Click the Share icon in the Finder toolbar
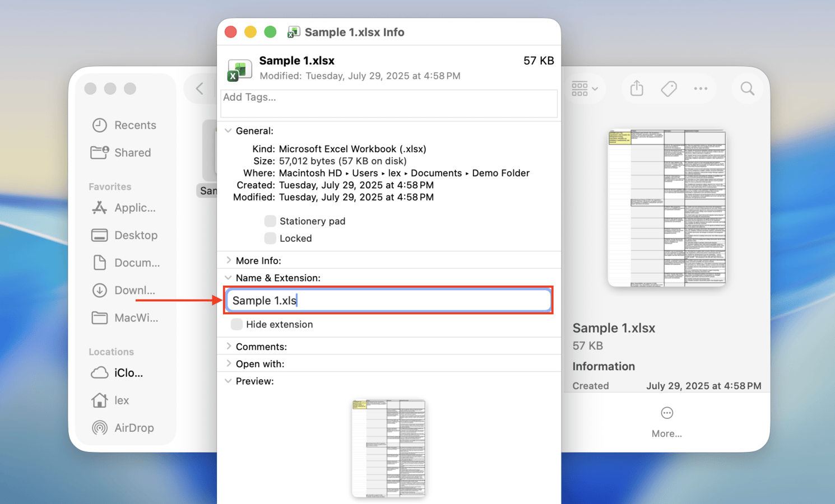Screen dimensions: 835x504 click(636, 88)
